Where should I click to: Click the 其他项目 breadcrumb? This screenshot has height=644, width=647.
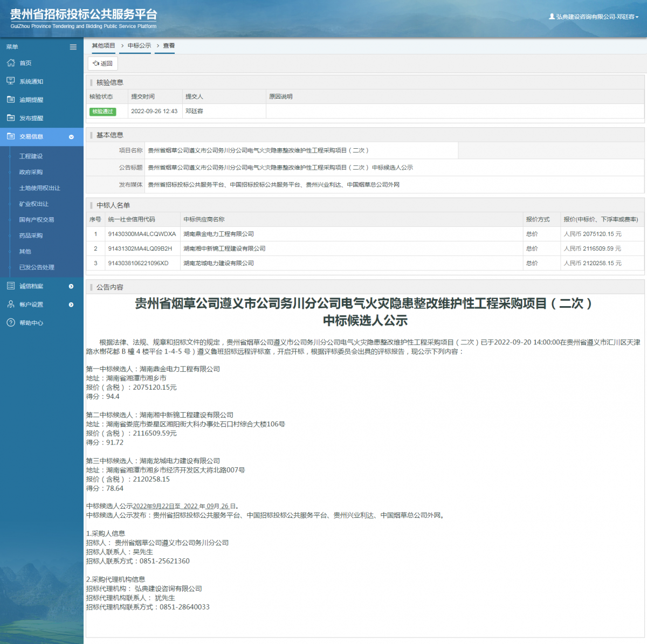coord(104,46)
